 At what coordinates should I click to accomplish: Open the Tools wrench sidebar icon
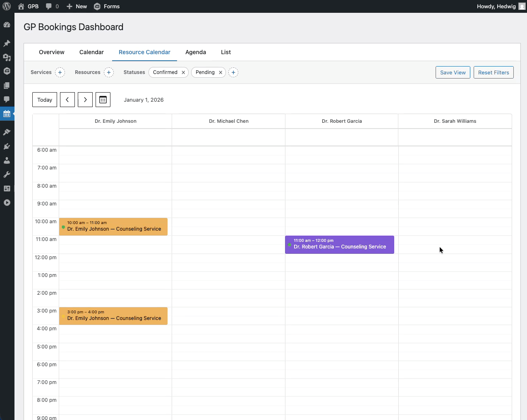click(x=7, y=174)
